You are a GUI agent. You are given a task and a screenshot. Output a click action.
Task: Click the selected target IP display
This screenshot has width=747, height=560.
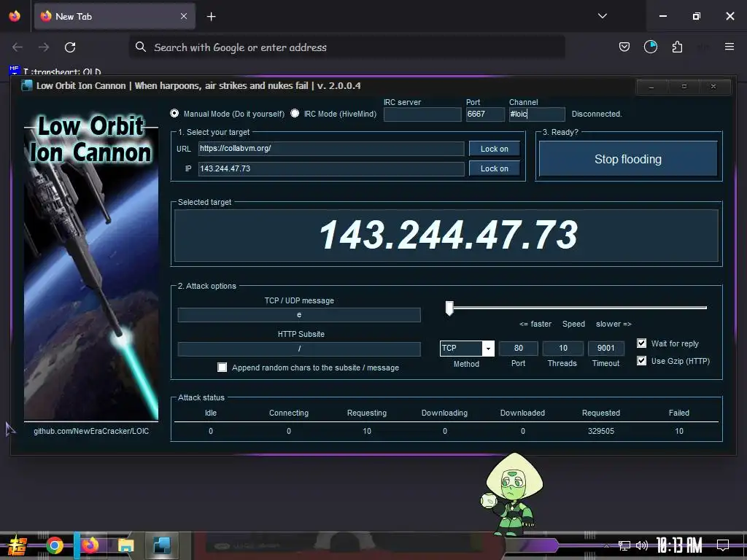(446, 236)
